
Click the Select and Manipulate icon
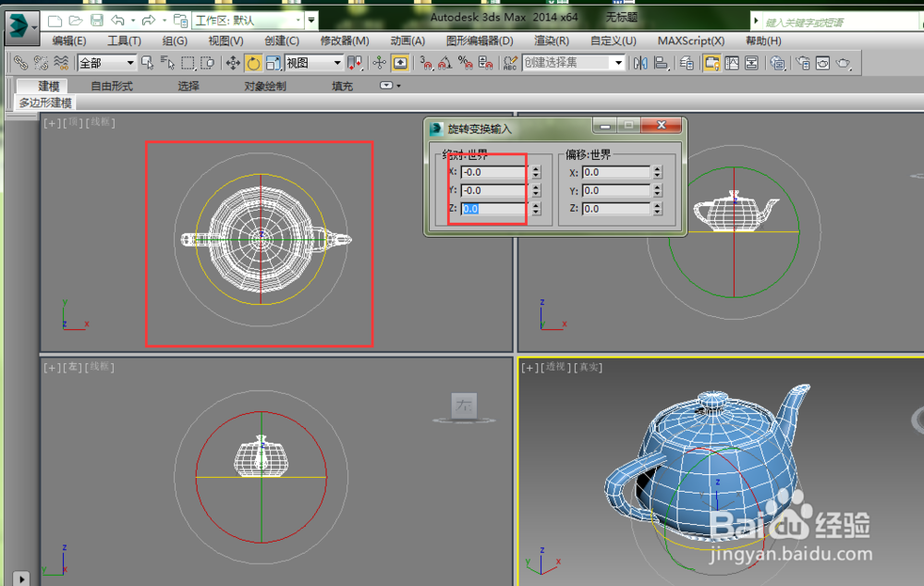(x=380, y=63)
